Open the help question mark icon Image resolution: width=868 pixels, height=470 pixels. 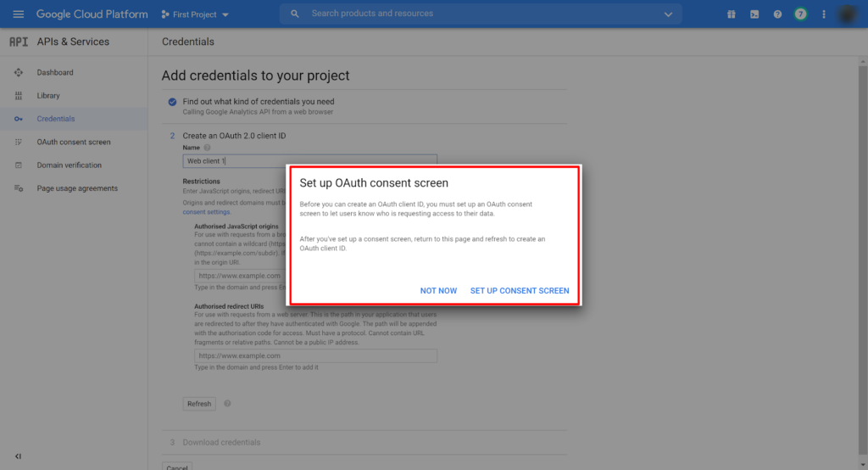[x=777, y=14]
